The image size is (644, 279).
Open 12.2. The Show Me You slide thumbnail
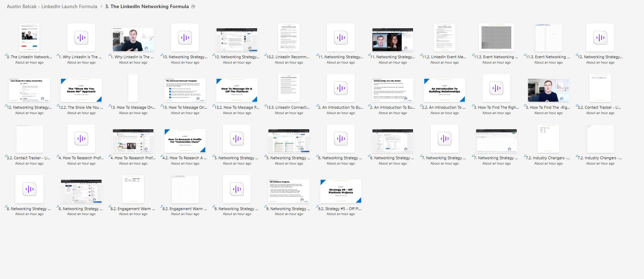(x=81, y=90)
